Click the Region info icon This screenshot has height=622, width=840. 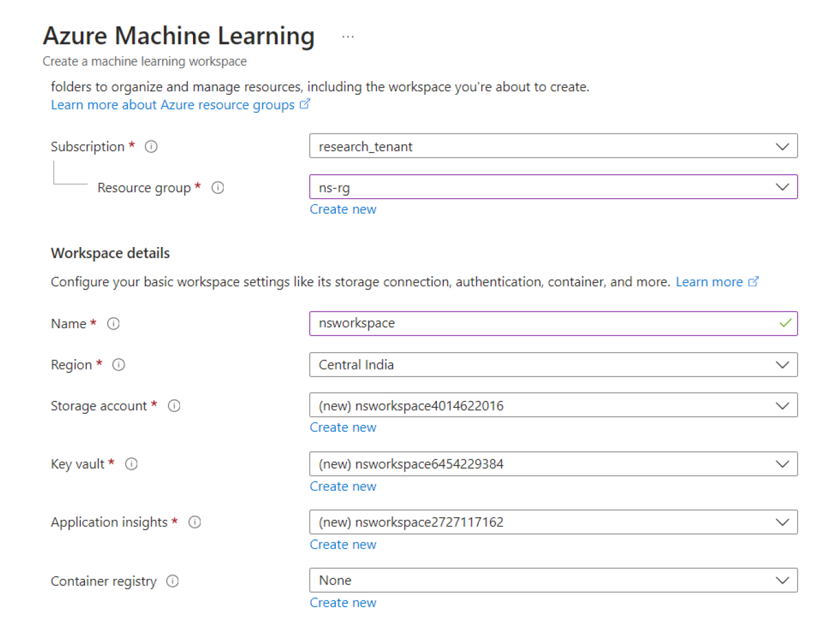coord(119,365)
